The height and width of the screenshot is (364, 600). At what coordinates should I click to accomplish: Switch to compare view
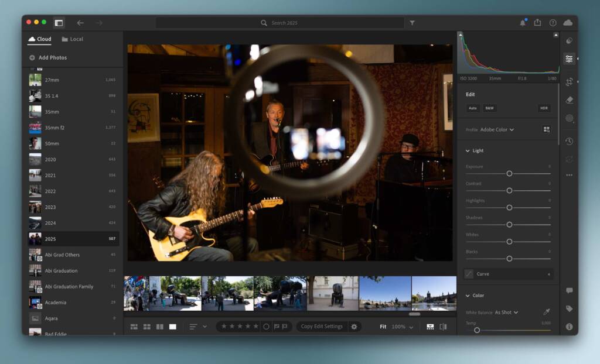tap(160, 327)
